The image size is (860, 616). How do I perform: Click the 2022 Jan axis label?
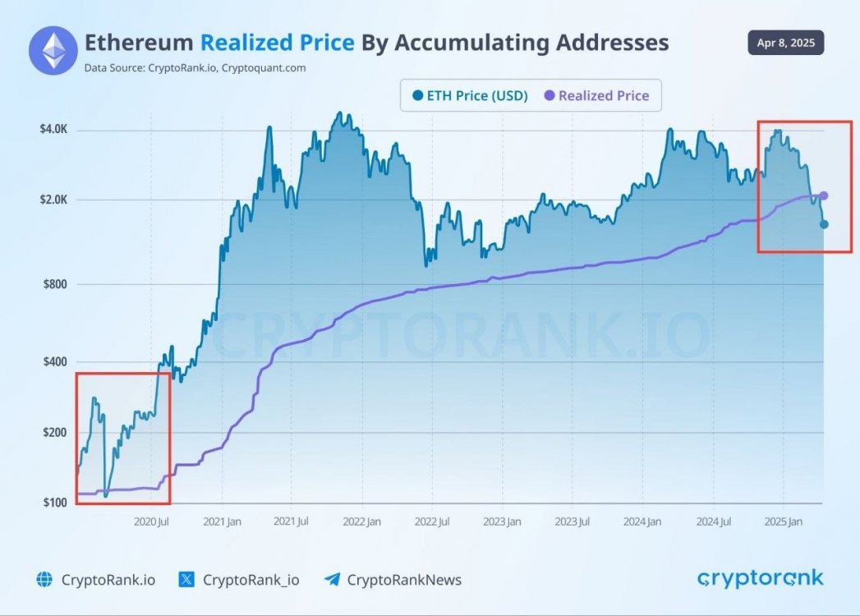361,522
